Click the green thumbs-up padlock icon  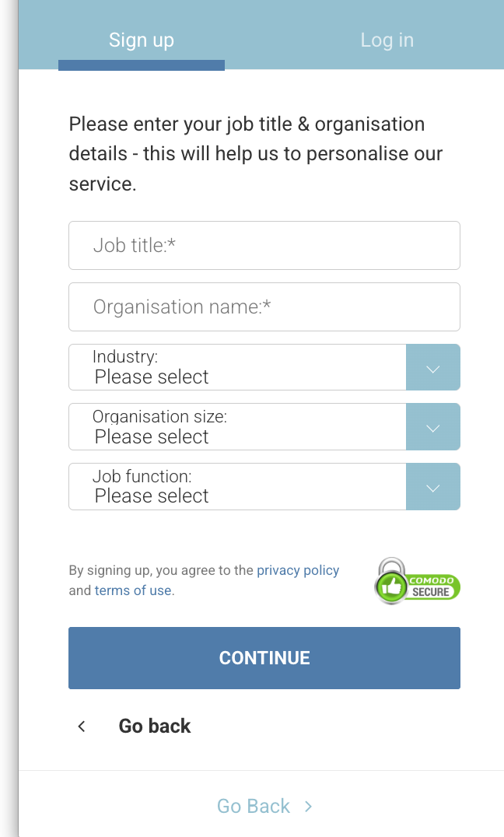[391, 583]
